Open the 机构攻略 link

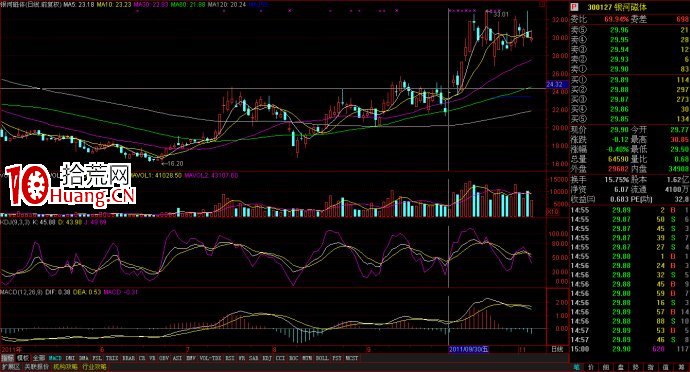65,366
